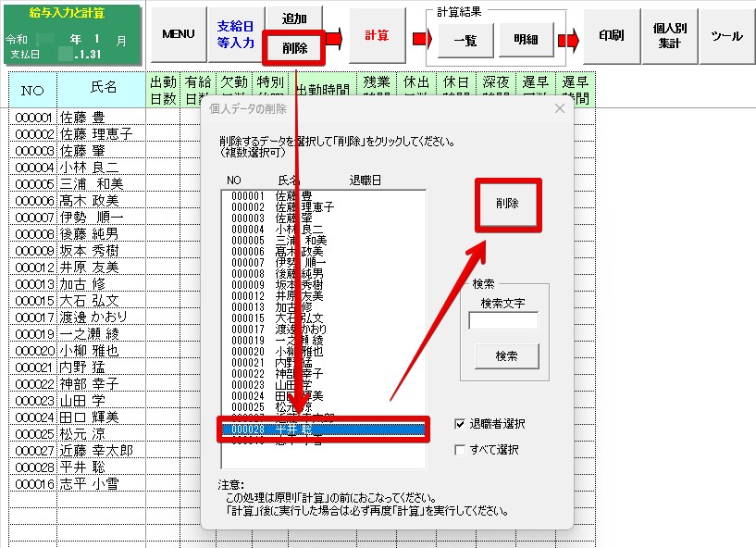The image size is (756, 548).
Task: Open 支給日等入力 screen
Action: [235, 34]
